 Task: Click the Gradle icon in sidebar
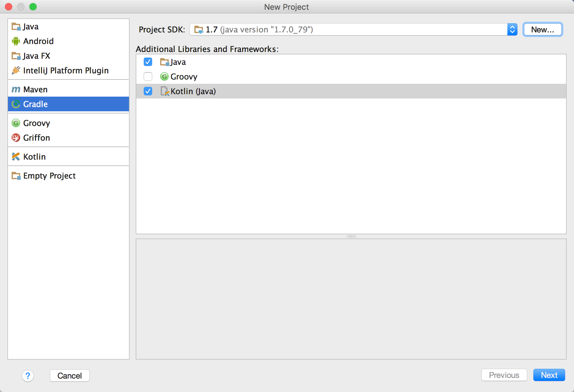pyautogui.click(x=16, y=104)
